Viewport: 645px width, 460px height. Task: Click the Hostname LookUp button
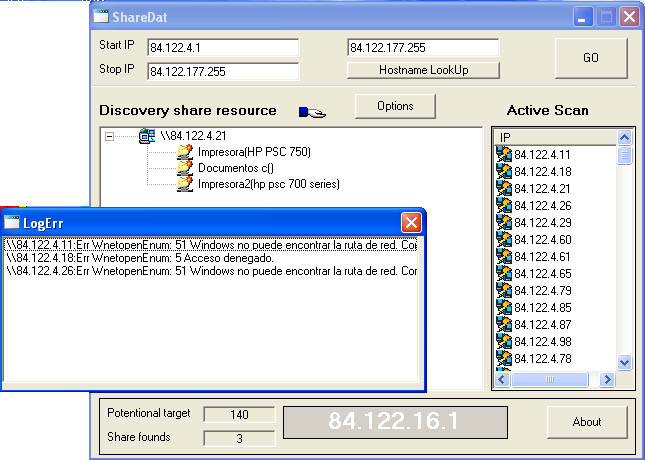tap(423, 70)
